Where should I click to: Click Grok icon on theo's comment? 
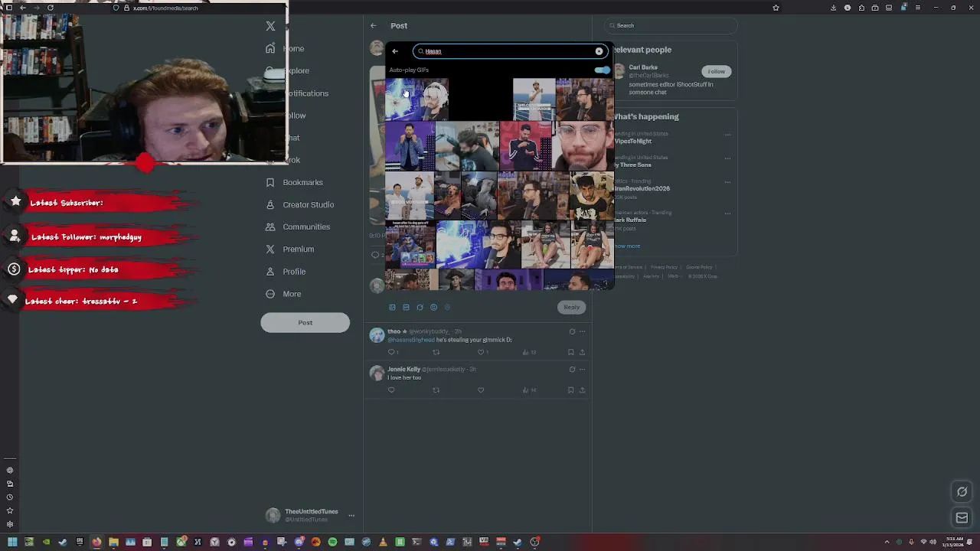[572, 331]
